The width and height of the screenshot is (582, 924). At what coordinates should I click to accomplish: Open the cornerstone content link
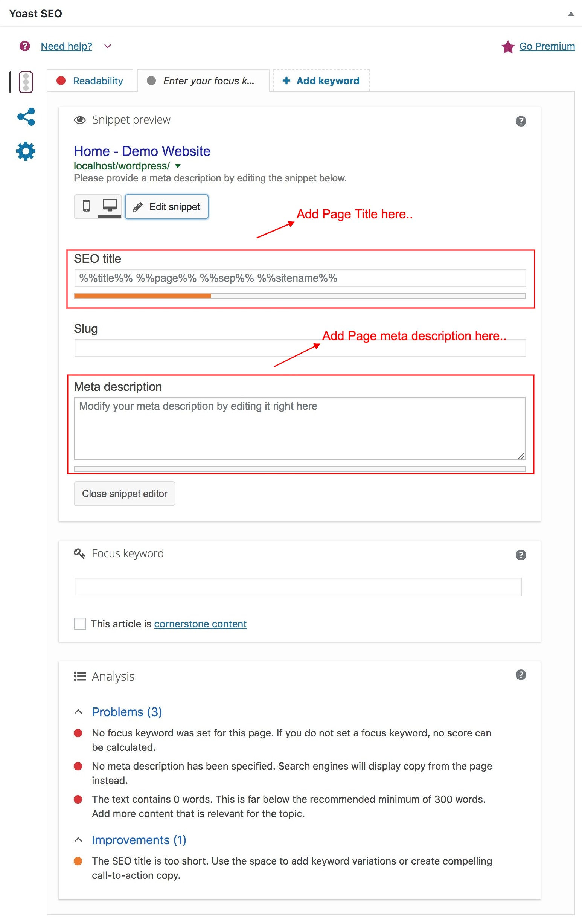tap(200, 624)
